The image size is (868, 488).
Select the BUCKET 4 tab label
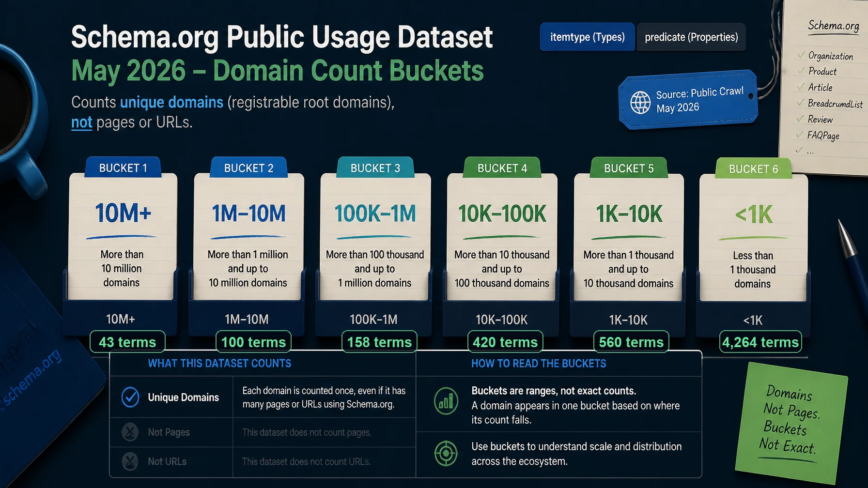[502, 168]
